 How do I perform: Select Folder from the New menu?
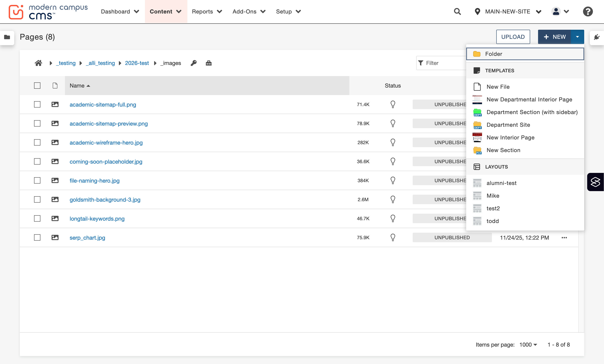pos(525,54)
